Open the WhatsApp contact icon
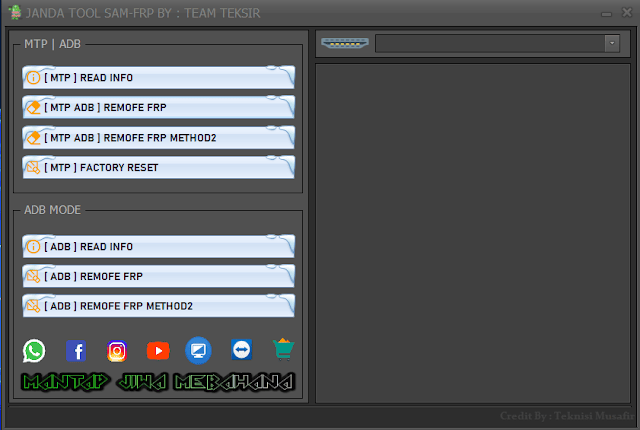 point(34,350)
